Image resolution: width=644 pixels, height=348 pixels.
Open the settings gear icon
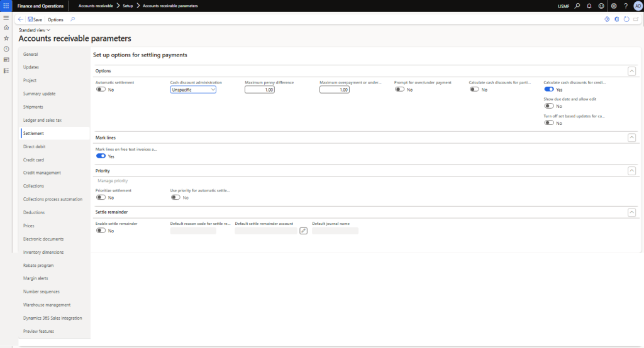[614, 6]
